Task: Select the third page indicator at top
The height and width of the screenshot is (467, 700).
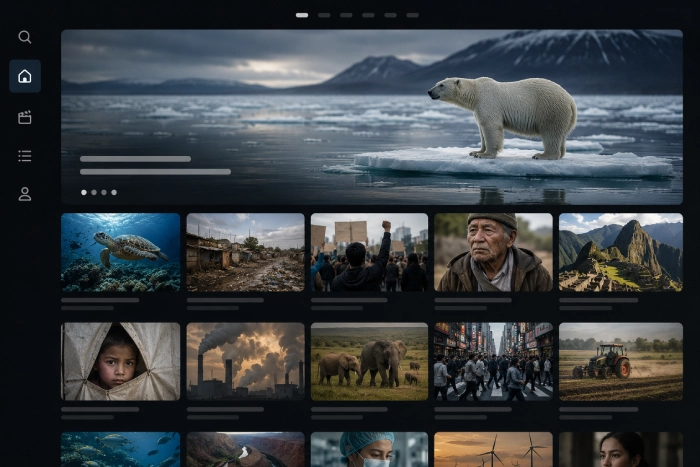Action: click(x=346, y=15)
